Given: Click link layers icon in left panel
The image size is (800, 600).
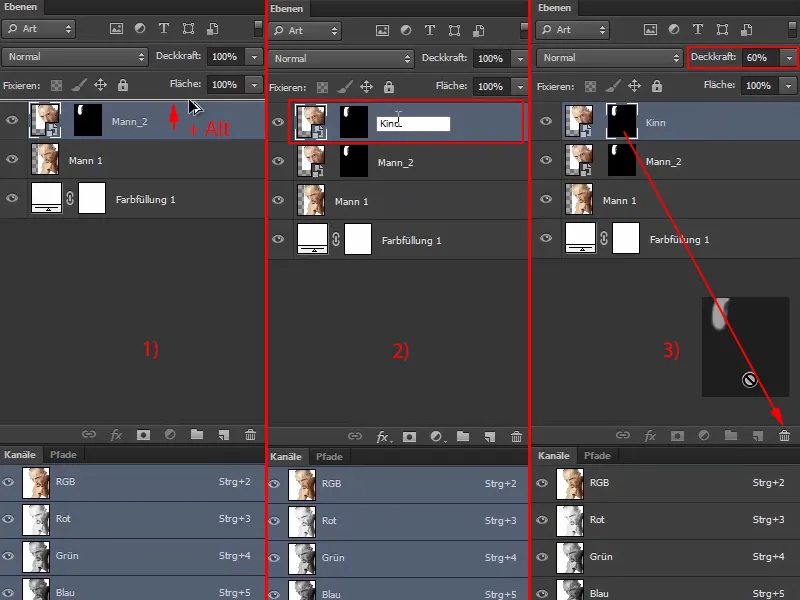Looking at the screenshot, I should click(89, 434).
